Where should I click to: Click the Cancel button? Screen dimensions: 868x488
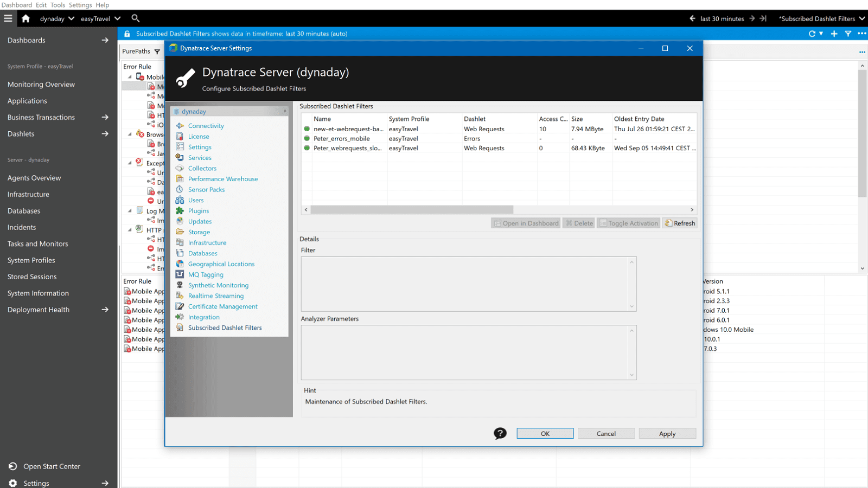(x=606, y=433)
